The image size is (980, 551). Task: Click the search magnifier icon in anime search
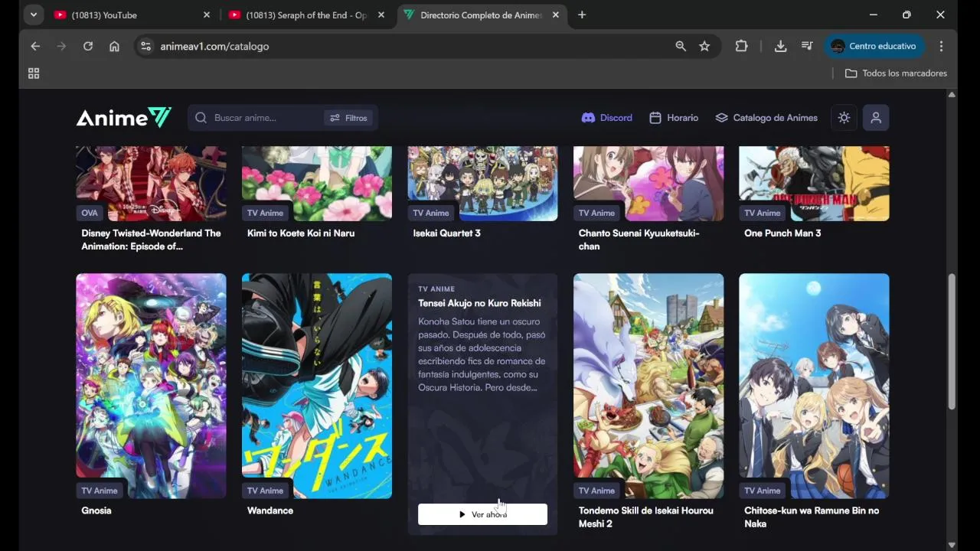[201, 118]
